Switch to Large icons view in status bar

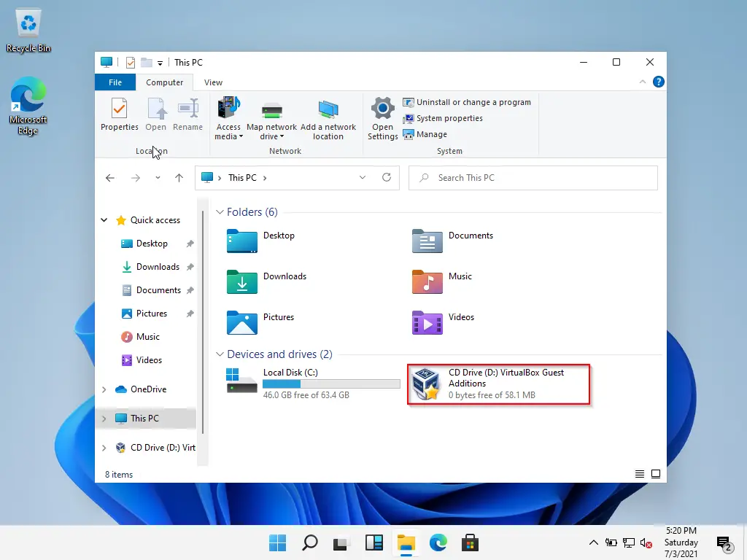pyautogui.click(x=656, y=474)
